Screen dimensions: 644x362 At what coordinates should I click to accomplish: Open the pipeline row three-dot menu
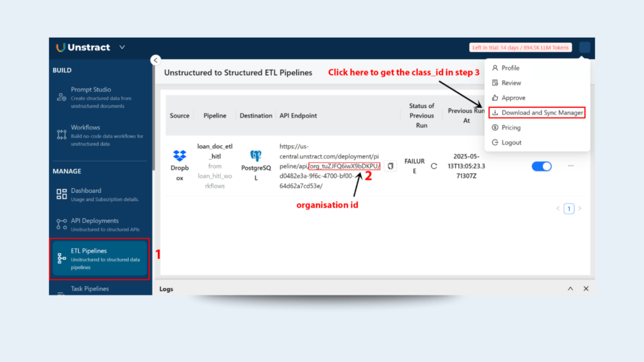coord(570,166)
